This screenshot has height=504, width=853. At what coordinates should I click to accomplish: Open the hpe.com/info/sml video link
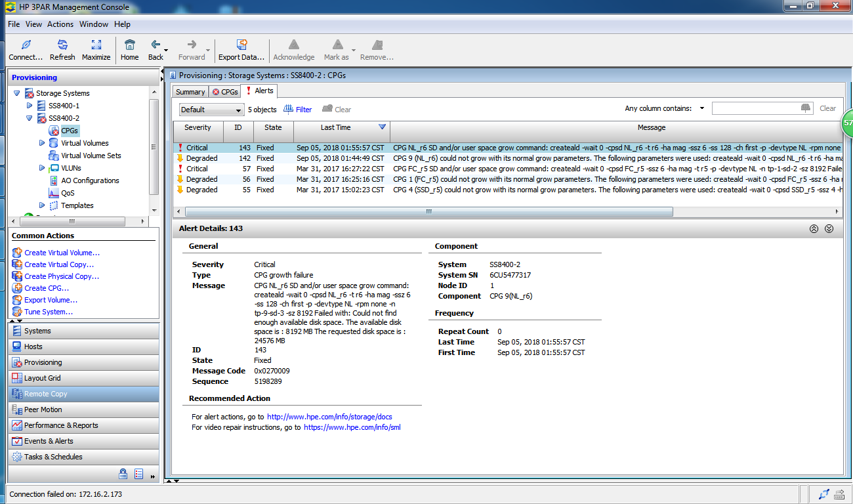[352, 427]
